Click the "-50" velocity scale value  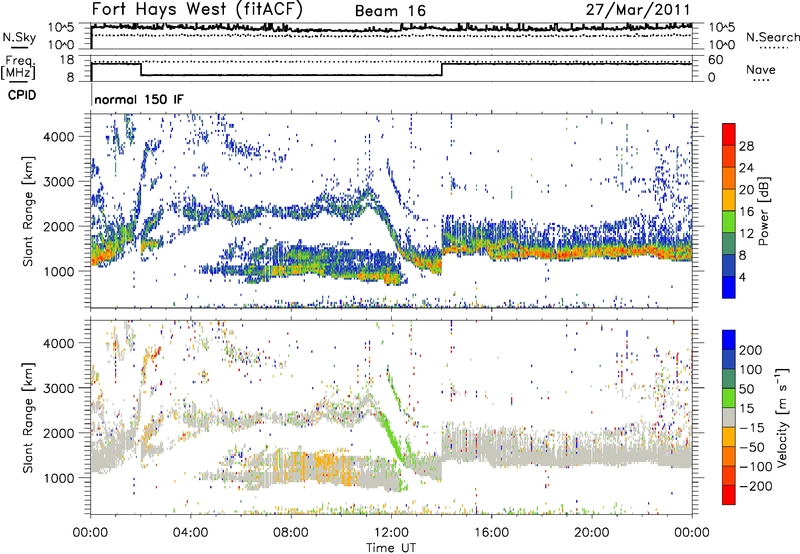coord(752,447)
